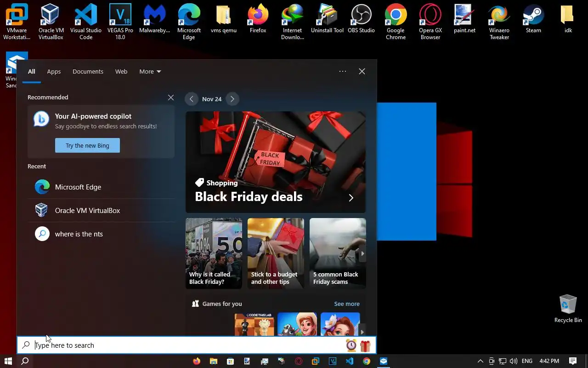Viewport: 588px width, 368px height.
Task: Select the vms qemu folder
Action: point(223,18)
